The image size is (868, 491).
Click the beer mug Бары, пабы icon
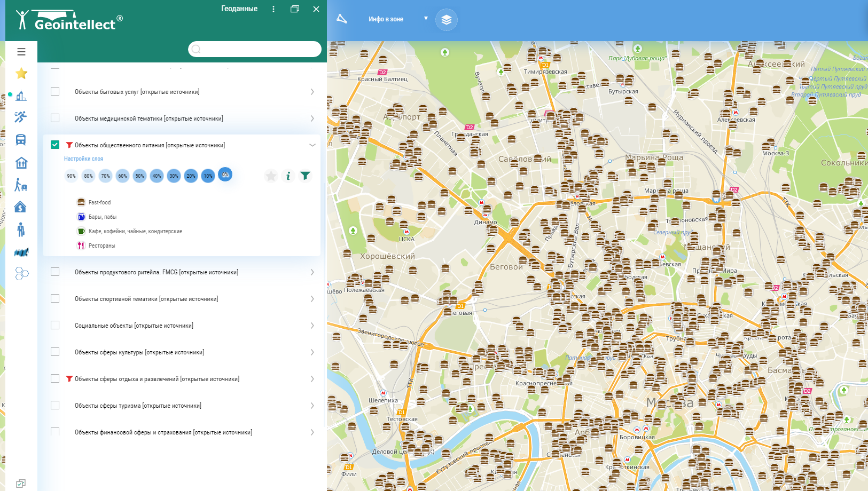click(81, 217)
